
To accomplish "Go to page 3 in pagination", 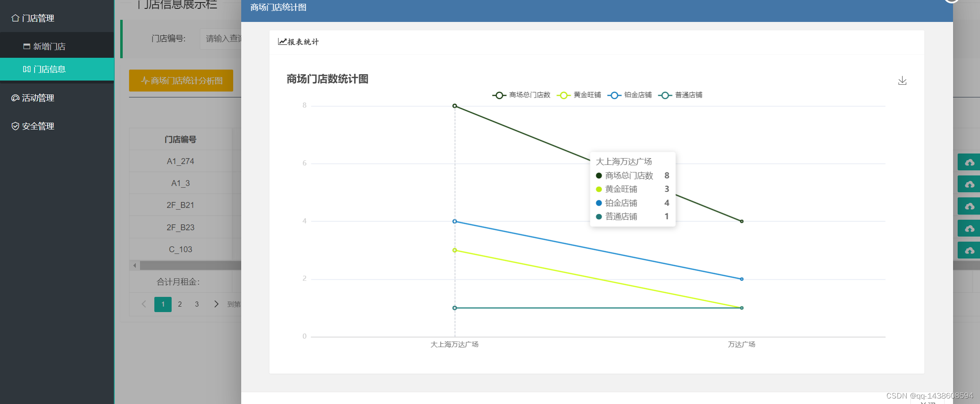I will (197, 304).
